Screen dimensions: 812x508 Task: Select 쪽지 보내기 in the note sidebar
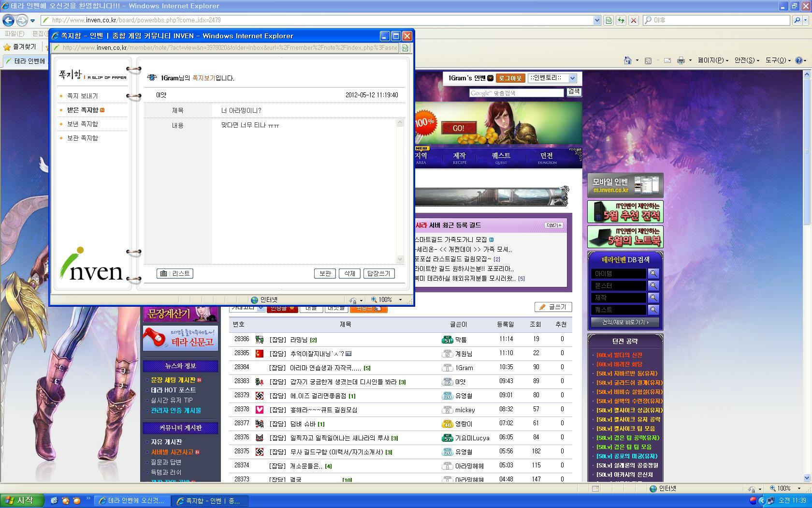(82, 96)
